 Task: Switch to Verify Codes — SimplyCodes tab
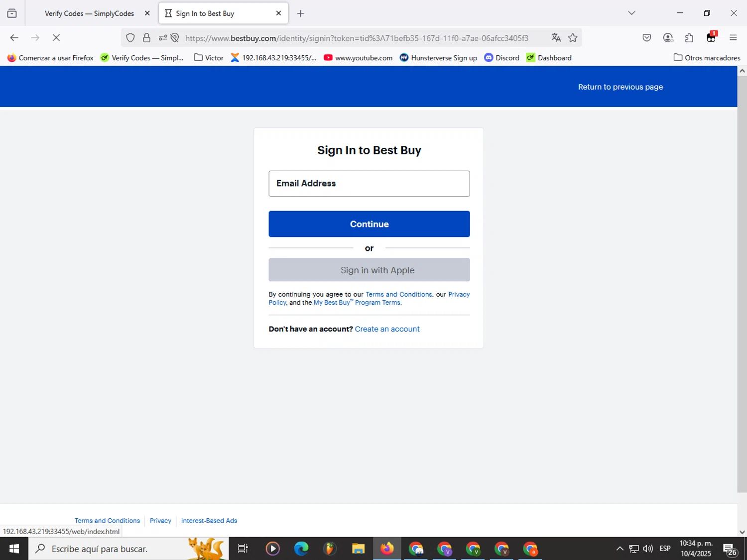pos(90,13)
